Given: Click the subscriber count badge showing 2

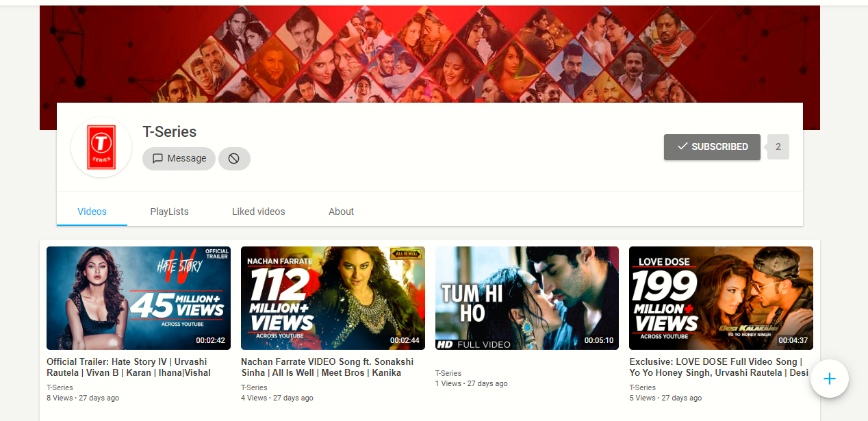Looking at the screenshot, I should (x=778, y=147).
